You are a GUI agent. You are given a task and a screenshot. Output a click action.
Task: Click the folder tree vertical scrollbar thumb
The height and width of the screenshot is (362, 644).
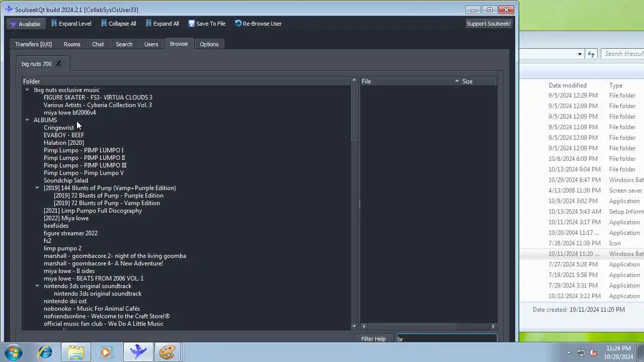[354, 113]
